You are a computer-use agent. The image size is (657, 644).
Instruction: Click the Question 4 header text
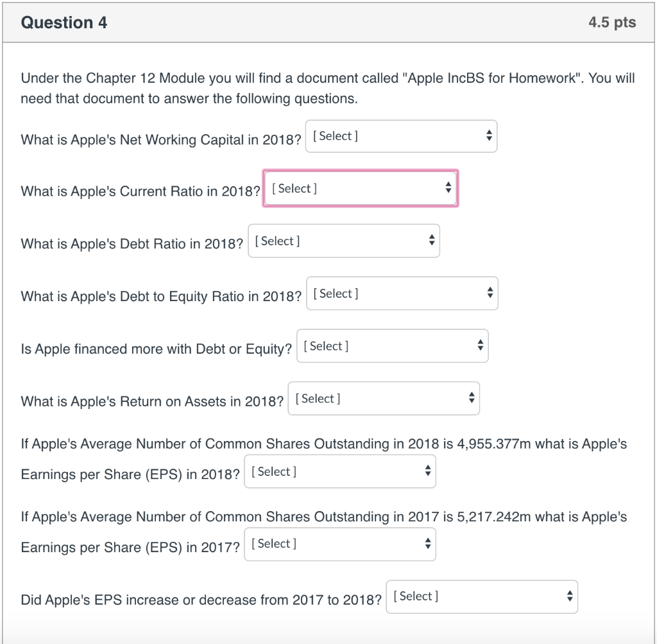[64, 22]
